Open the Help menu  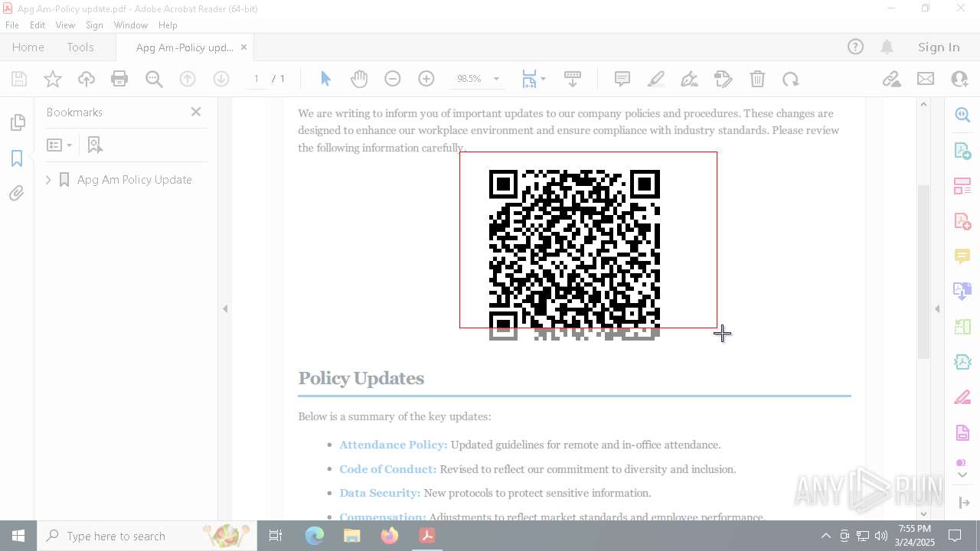(168, 25)
